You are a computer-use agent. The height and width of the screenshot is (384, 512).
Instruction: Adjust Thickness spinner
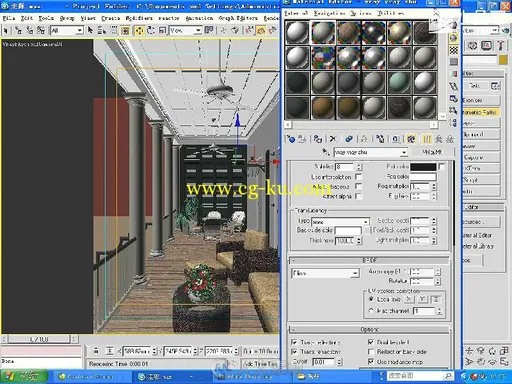[x=359, y=241]
